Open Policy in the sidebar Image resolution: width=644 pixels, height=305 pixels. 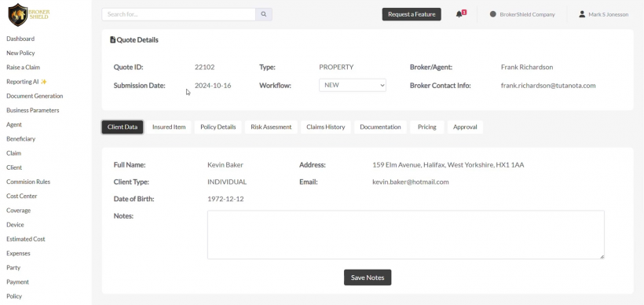[x=14, y=296]
